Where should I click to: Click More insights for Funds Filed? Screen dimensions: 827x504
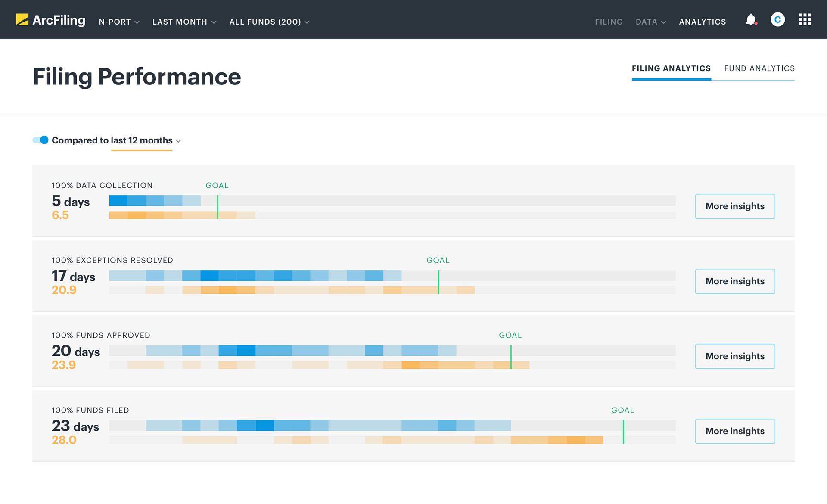(735, 431)
